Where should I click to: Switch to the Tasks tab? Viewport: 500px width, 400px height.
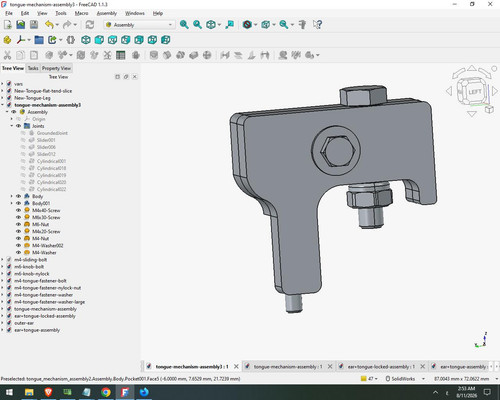33,68
